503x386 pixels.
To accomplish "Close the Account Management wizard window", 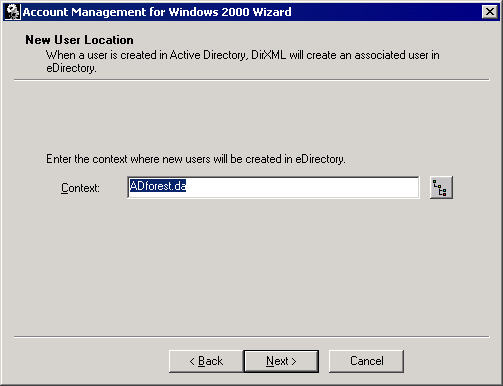I will pyautogui.click(x=490, y=12).
